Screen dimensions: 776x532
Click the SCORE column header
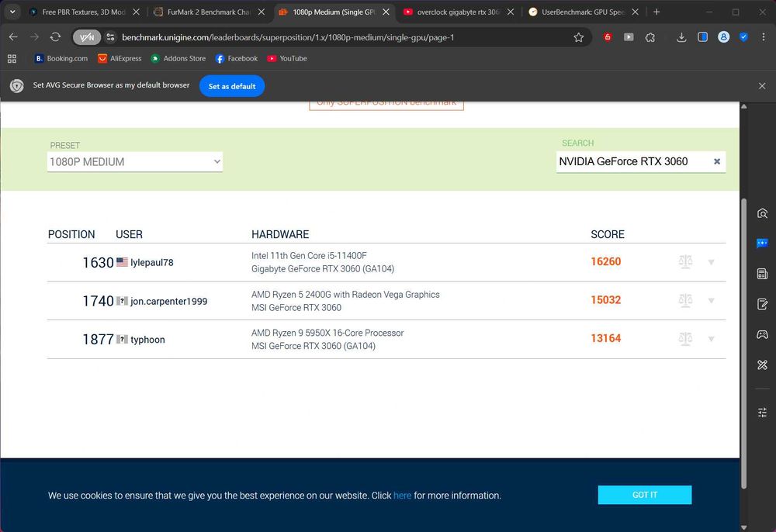pos(608,234)
